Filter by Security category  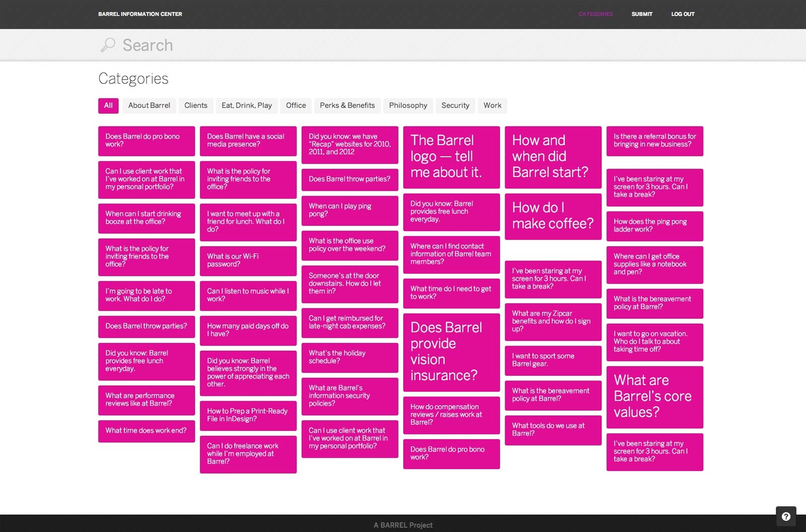(x=455, y=106)
